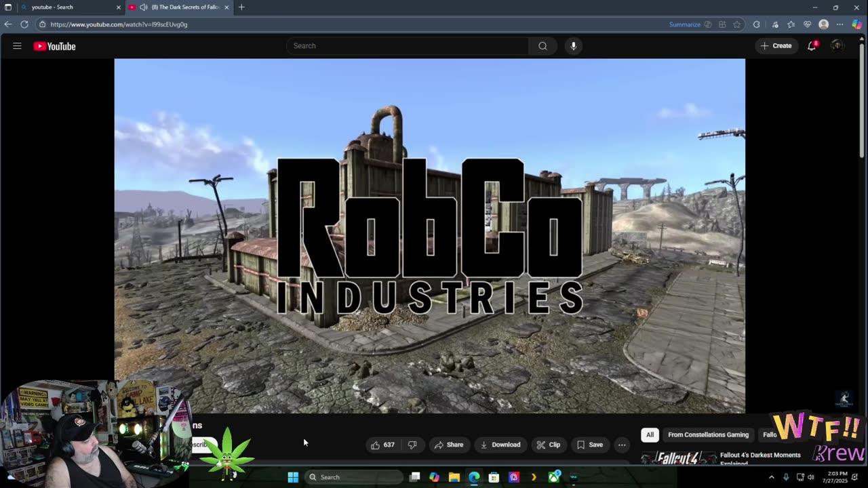Open the Copilot sidebar icon
The width and height of the screenshot is (868, 488).
(x=857, y=24)
